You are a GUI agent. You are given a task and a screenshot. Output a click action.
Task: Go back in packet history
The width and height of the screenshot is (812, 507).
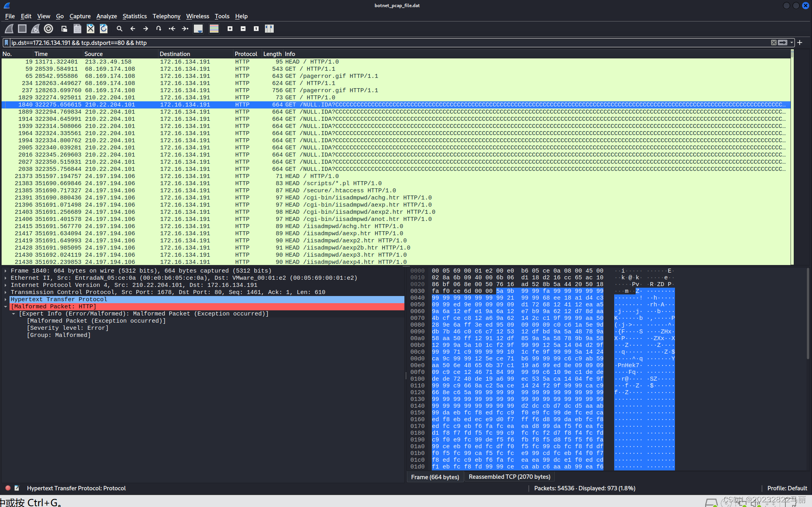pyautogui.click(x=133, y=29)
